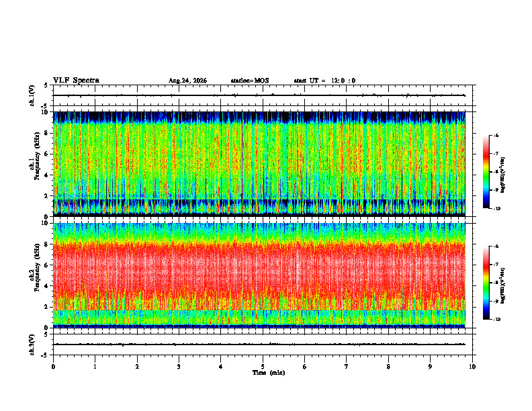The width and height of the screenshot is (532, 411).
Task: Click the 2 minute tick label
Action: (x=137, y=367)
